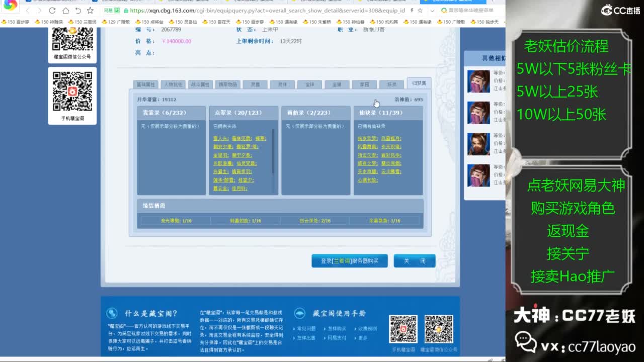Switch to the 战斗属性 tab
The height and width of the screenshot is (362, 644).
[200, 84]
